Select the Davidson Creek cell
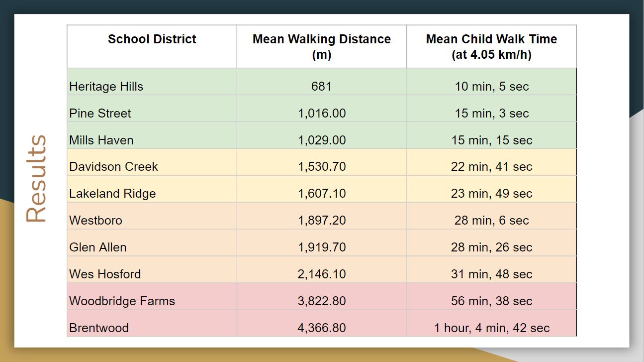Image resolution: width=644 pixels, height=362 pixels. pyautogui.click(x=113, y=167)
